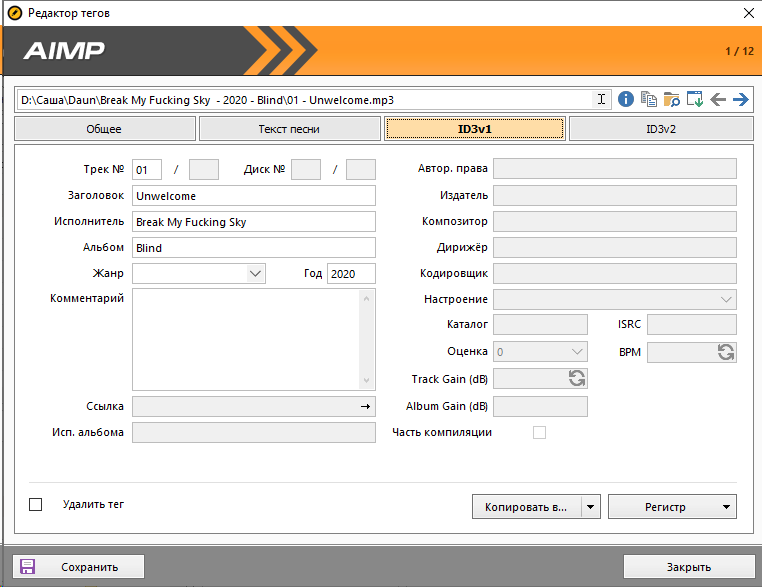Click inside the Комментарий text area

[245, 340]
